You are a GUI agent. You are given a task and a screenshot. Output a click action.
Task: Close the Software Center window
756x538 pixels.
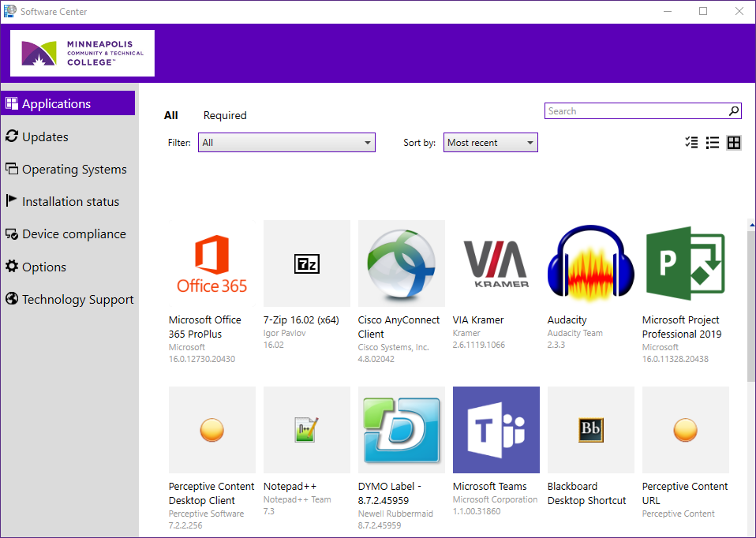[x=739, y=11]
